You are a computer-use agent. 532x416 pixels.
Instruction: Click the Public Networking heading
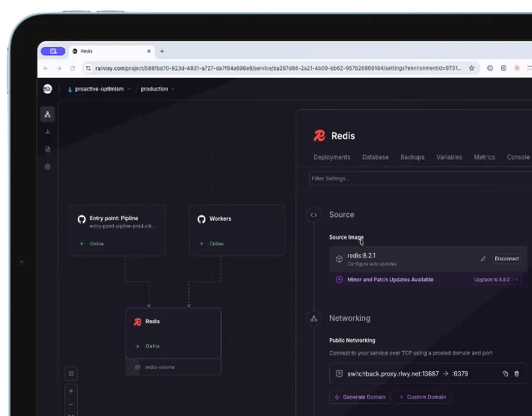coord(352,340)
